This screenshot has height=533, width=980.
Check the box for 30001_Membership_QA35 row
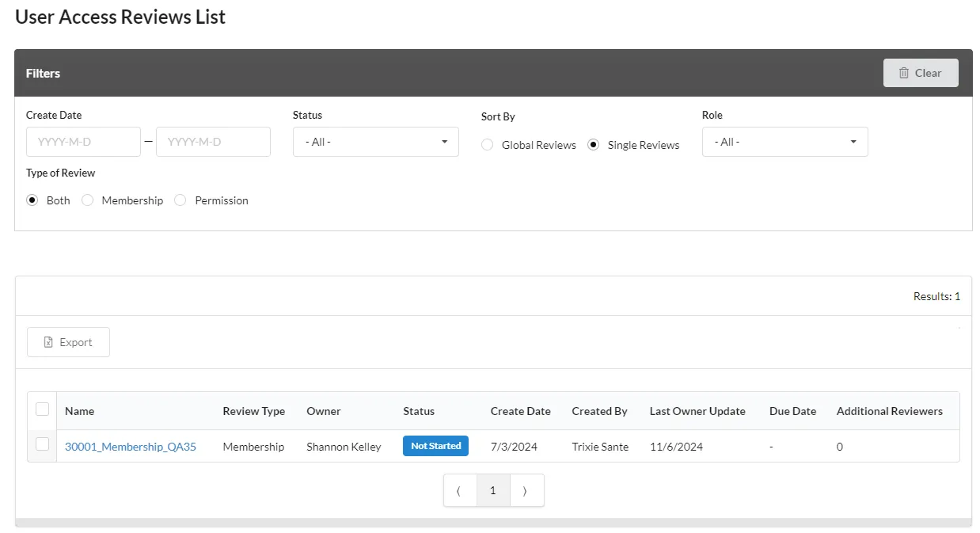pyautogui.click(x=43, y=444)
